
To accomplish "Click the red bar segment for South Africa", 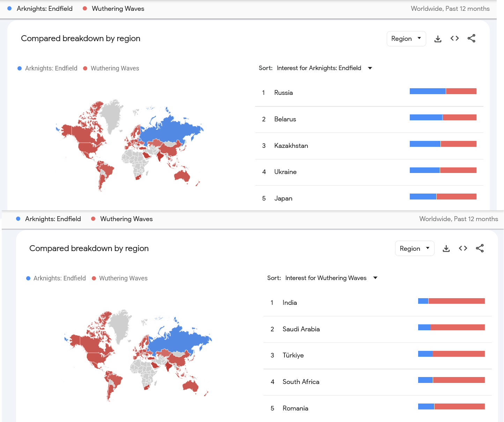I will (459, 380).
